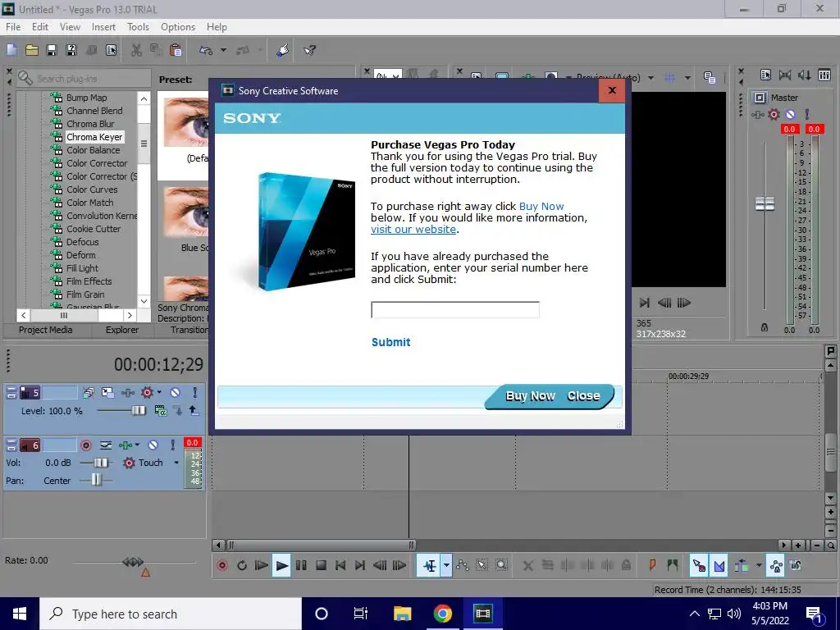The width and height of the screenshot is (840, 630).
Task: Click the audio track 6 Pan slider
Action: (96, 479)
